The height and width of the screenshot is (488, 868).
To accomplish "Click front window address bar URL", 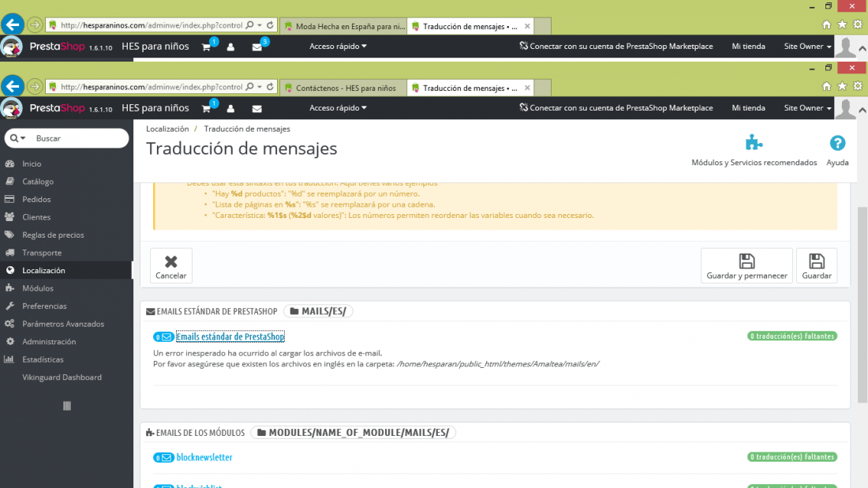I will pyautogui.click(x=152, y=87).
